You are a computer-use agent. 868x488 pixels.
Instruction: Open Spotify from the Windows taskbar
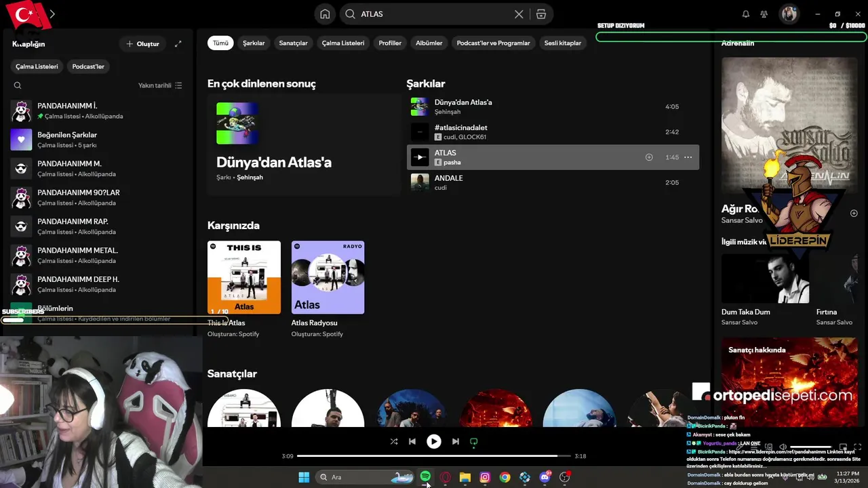tap(425, 477)
